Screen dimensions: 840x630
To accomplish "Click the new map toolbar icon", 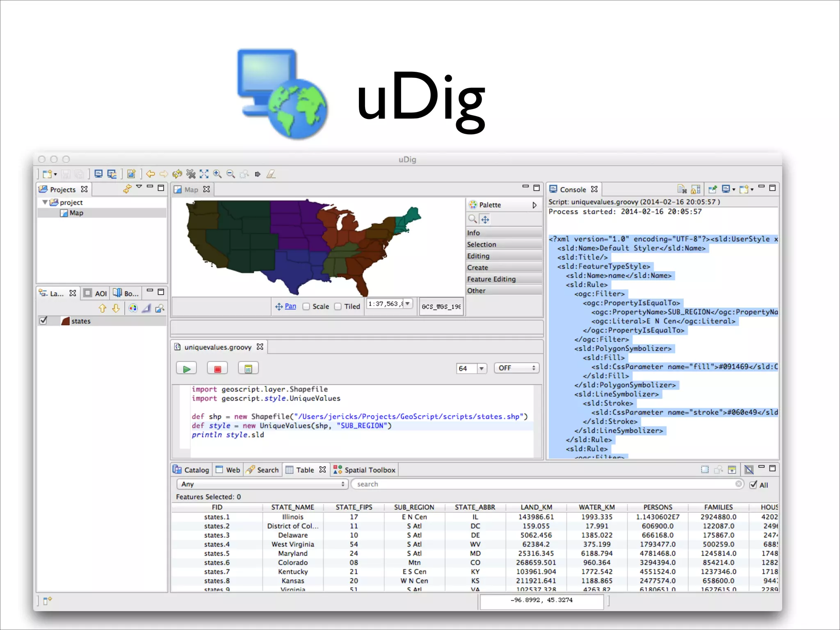I will 131,174.
